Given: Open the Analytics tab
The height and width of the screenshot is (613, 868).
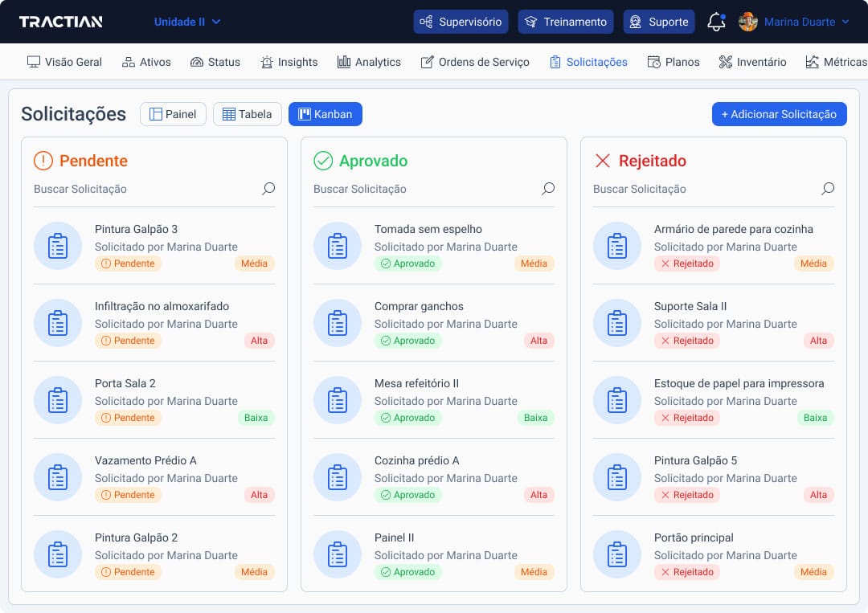Looking at the screenshot, I should coord(369,62).
